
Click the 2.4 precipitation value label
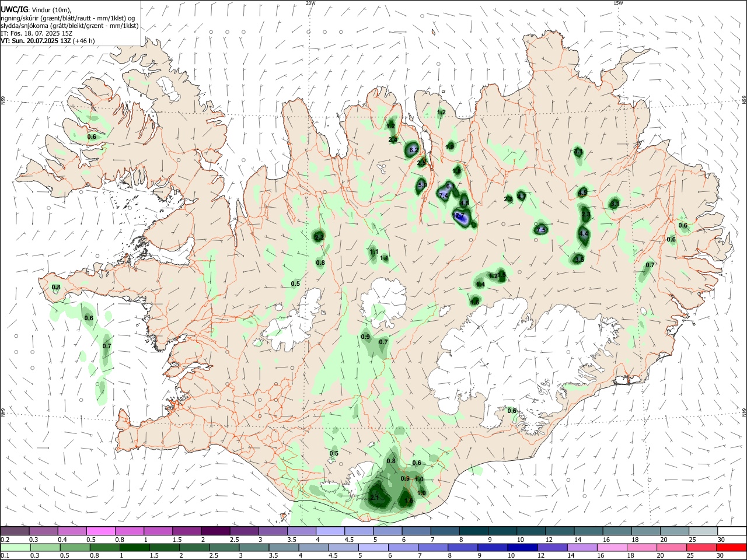pos(393,139)
